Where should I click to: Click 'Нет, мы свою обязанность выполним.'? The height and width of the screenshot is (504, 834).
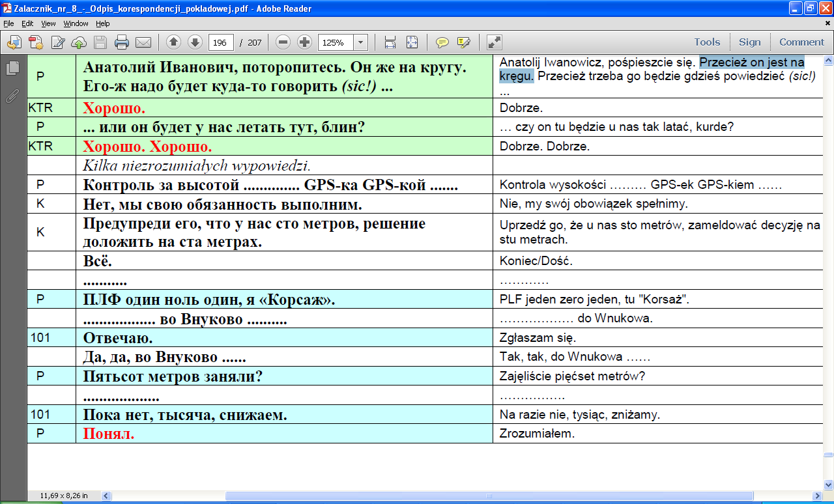(222, 204)
